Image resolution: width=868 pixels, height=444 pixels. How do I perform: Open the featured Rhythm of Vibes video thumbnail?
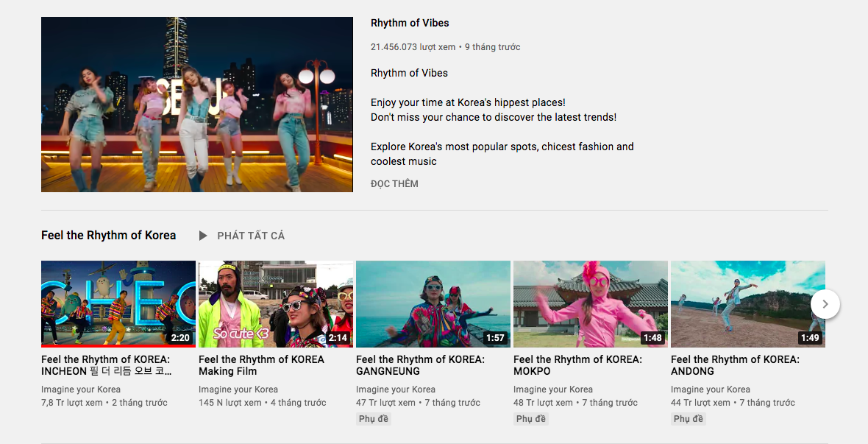tap(197, 105)
